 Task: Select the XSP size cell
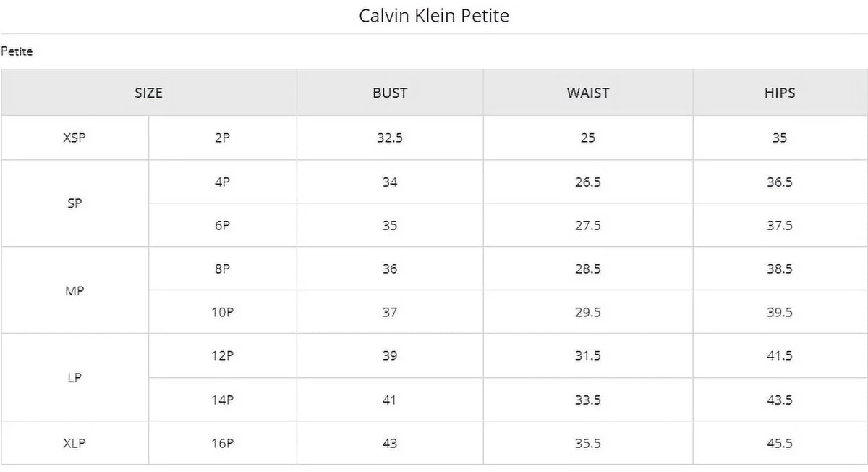[75, 138]
